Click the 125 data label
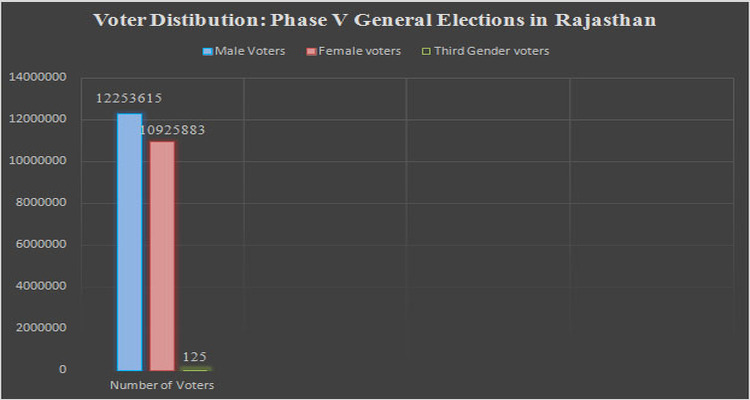Viewport: 750px width, 400px height. 194,356
